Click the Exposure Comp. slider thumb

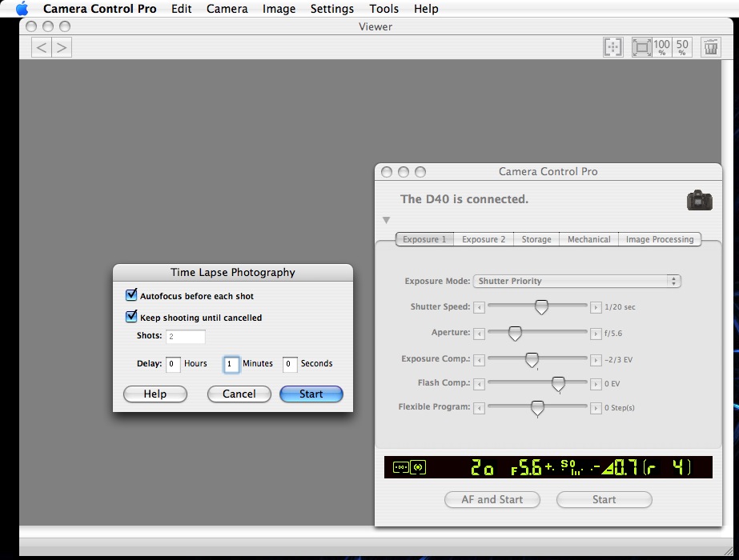[x=532, y=360]
